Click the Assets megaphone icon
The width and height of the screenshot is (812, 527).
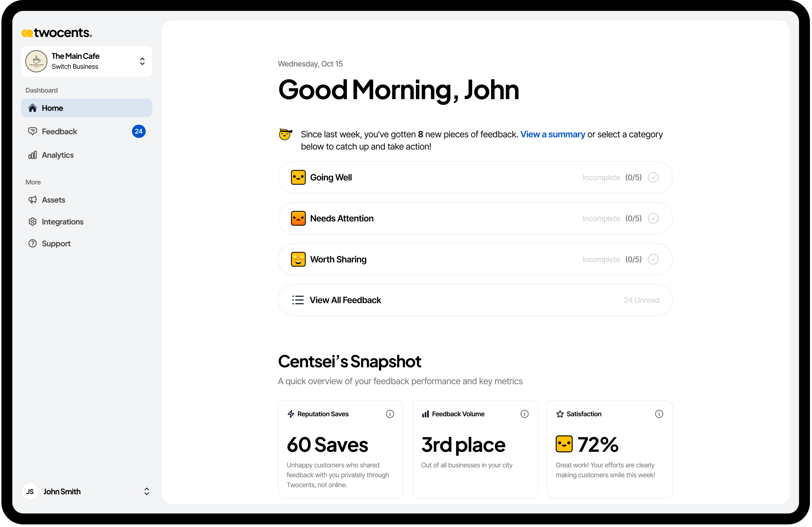click(32, 200)
